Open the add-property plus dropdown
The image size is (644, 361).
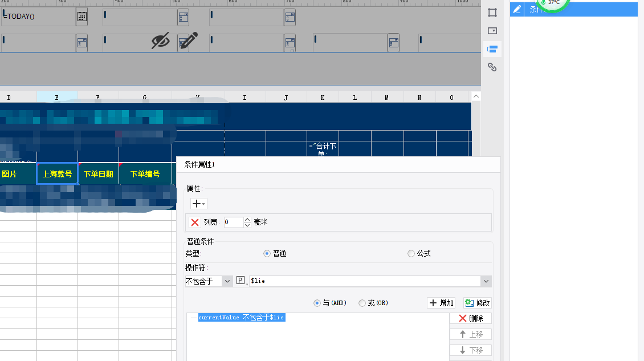pos(198,204)
